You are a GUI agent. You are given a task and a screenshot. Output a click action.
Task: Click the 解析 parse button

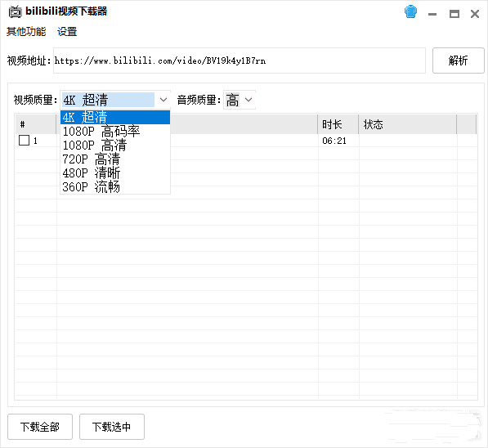tap(458, 60)
